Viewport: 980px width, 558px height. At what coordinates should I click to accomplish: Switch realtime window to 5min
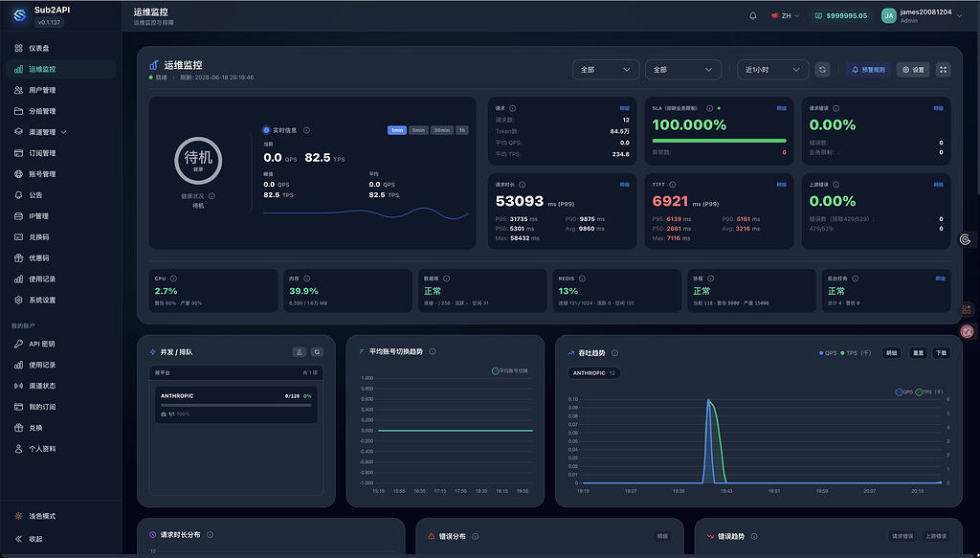(418, 130)
